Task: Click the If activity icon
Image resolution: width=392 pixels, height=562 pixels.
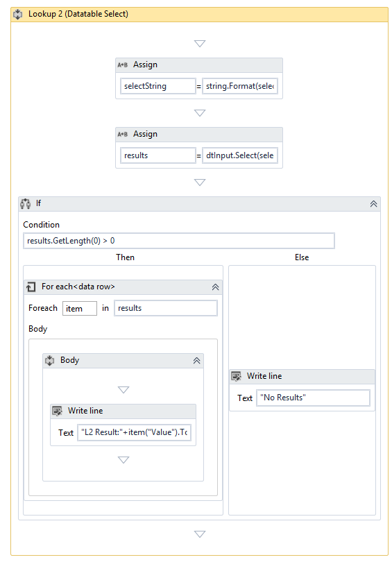Action: pyautogui.click(x=26, y=203)
